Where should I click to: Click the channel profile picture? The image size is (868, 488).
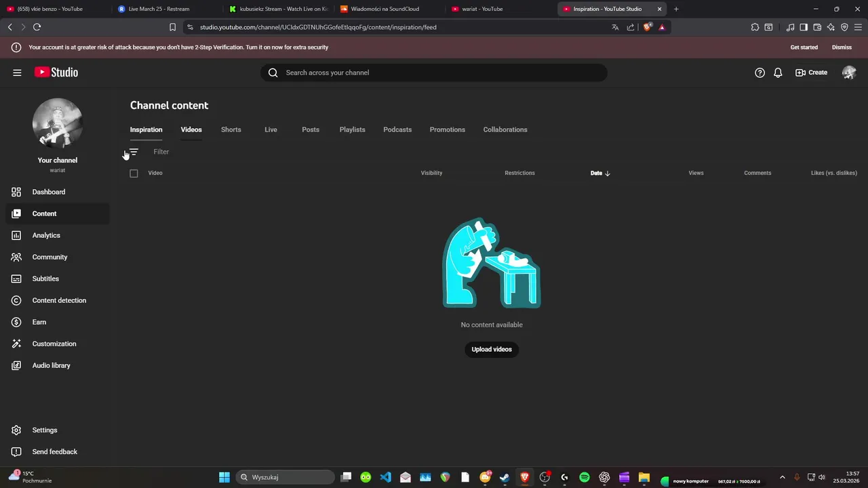coord(58,123)
